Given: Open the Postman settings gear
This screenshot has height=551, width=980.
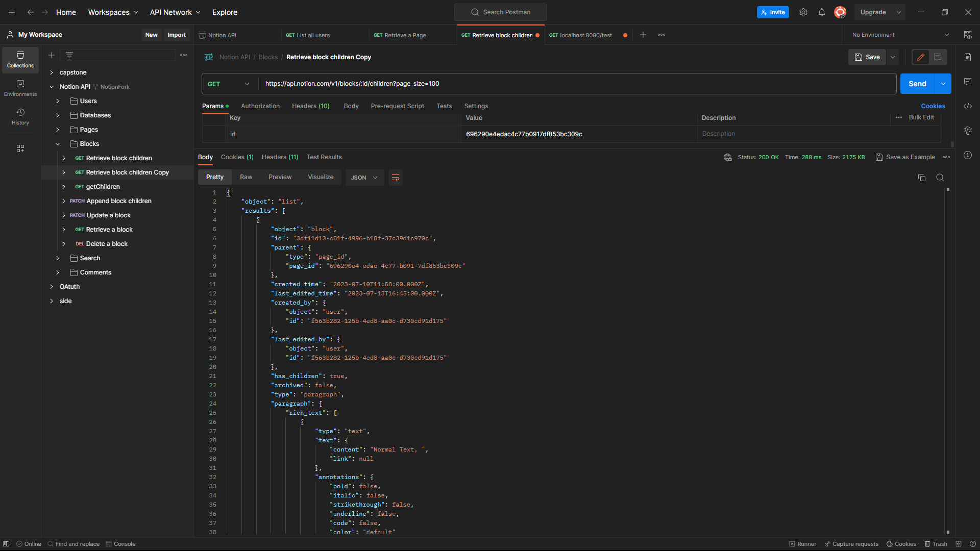Looking at the screenshot, I should (803, 12).
